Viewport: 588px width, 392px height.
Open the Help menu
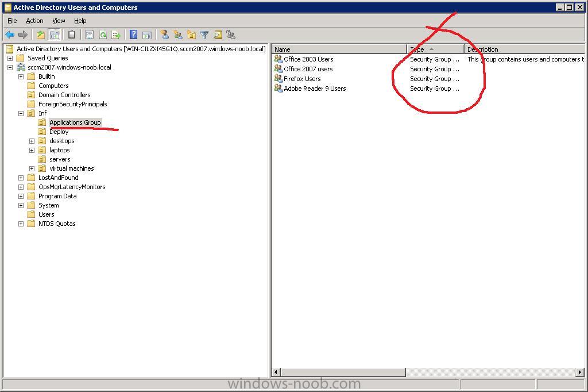[80, 21]
